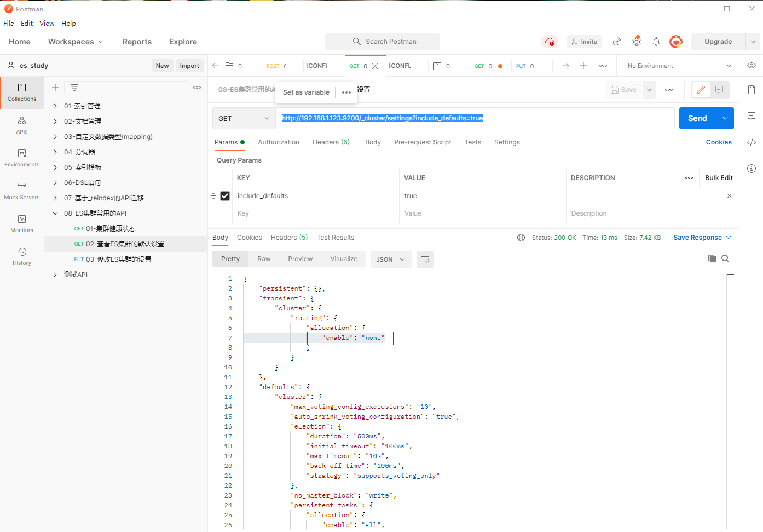Click the Send button
Screen dimensions: 763x532
tap(697, 118)
